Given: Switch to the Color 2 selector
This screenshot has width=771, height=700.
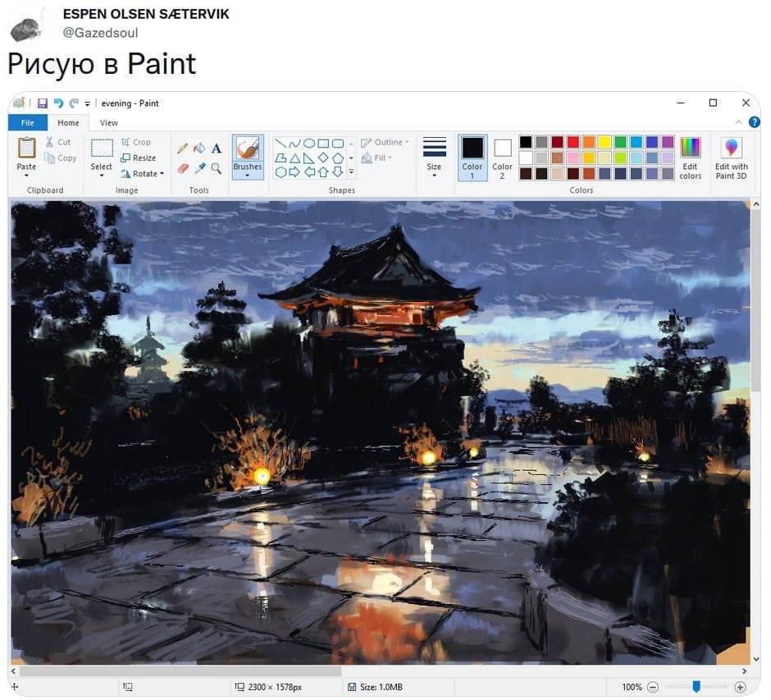Looking at the screenshot, I should coord(502,158).
